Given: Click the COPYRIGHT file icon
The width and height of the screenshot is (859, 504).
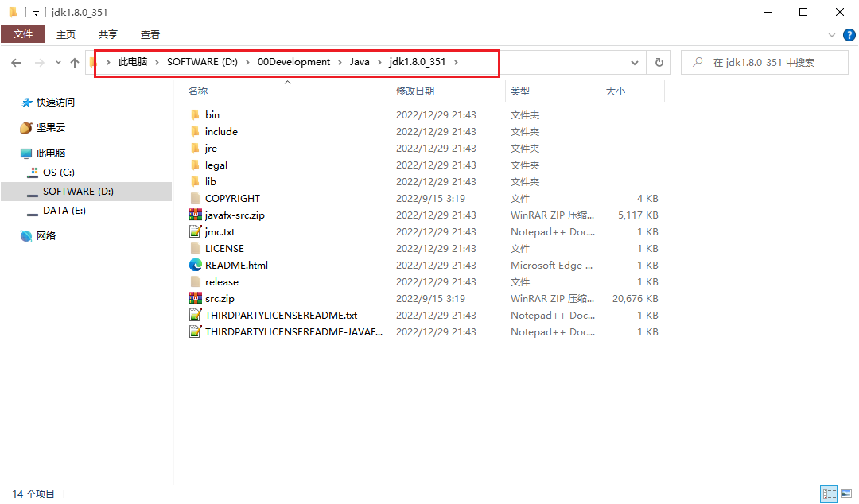Looking at the screenshot, I should (195, 198).
